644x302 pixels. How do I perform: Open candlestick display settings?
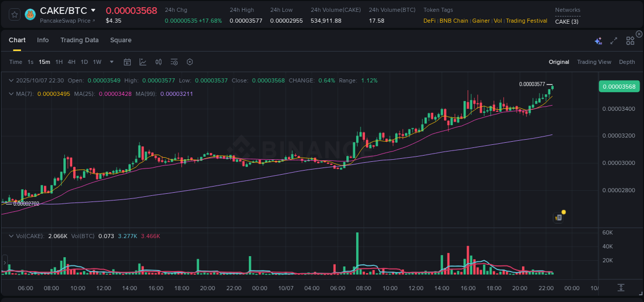[158, 61]
